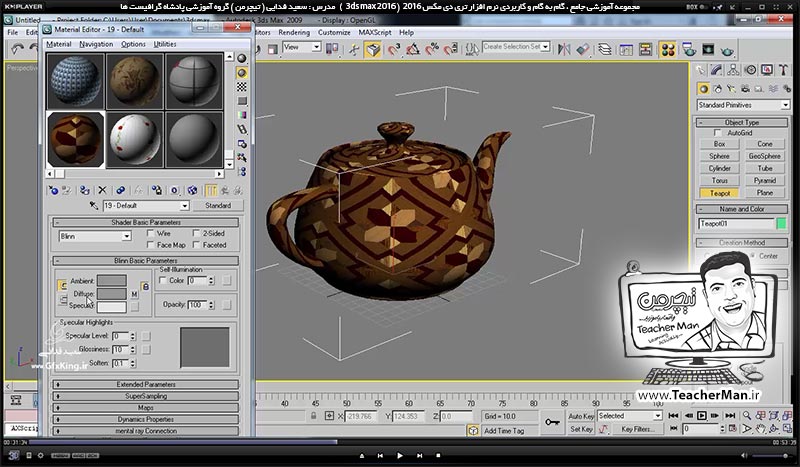
Task: Enable the Faceted checkbox
Action: point(196,245)
